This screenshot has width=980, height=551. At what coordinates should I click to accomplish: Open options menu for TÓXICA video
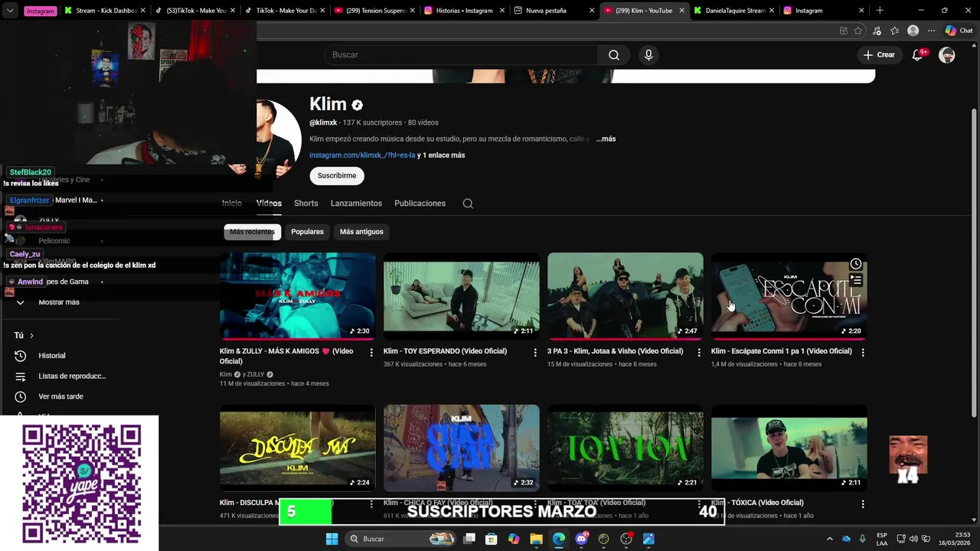coord(863,504)
